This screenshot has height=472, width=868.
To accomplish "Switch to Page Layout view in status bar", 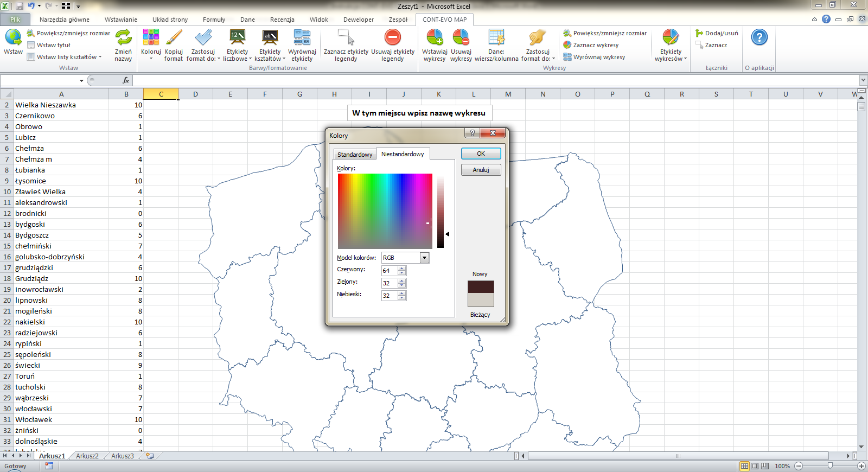I will tap(755, 466).
